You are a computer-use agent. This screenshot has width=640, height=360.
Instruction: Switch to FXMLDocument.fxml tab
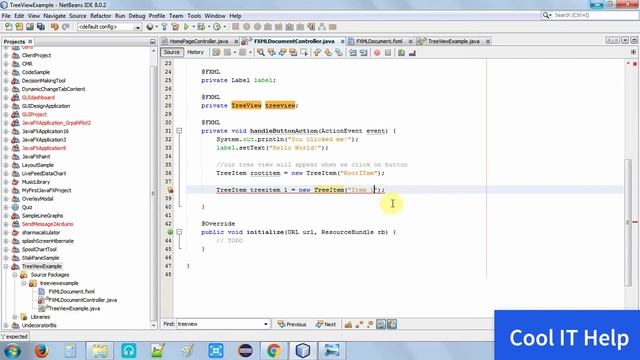pos(379,41)
